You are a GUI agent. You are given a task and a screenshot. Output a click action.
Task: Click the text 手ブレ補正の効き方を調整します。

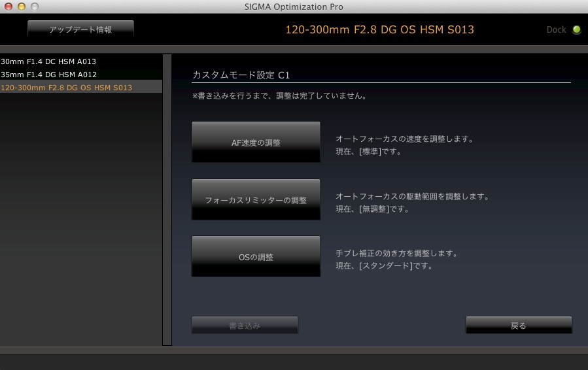(x=397, y=253)
